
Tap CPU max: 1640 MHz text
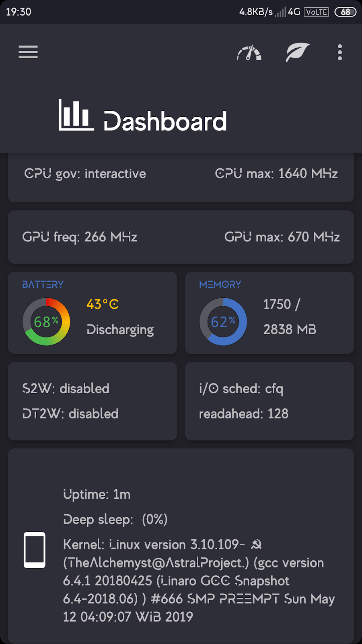click(x=276, y=173)
